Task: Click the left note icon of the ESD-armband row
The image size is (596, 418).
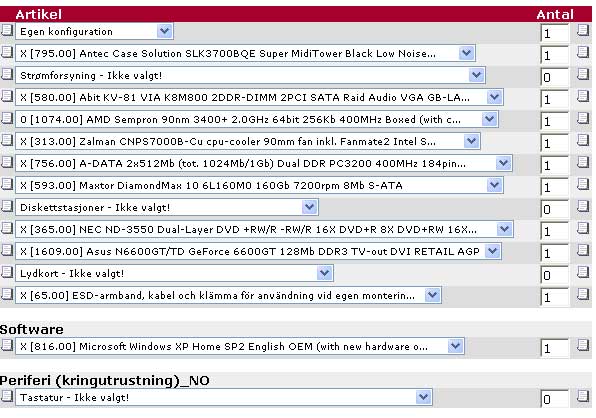Action: tap(7, 294)
